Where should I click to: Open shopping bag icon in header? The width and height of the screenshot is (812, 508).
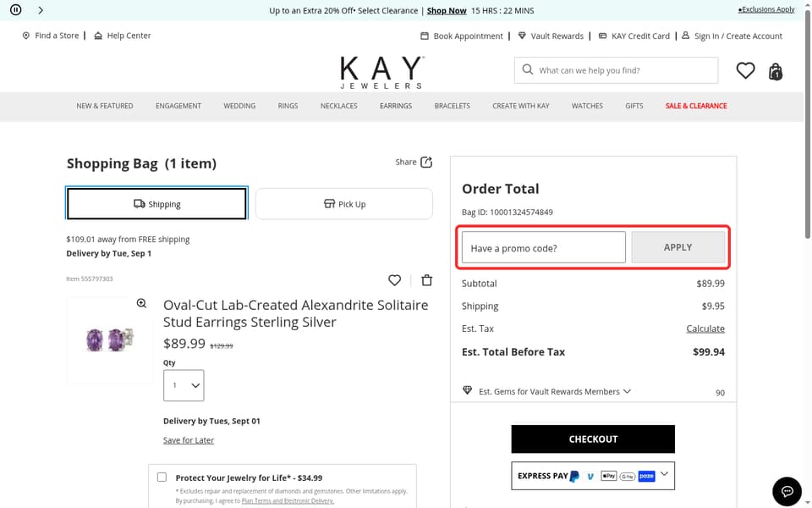pyautogui.click(x=776, y=71)
